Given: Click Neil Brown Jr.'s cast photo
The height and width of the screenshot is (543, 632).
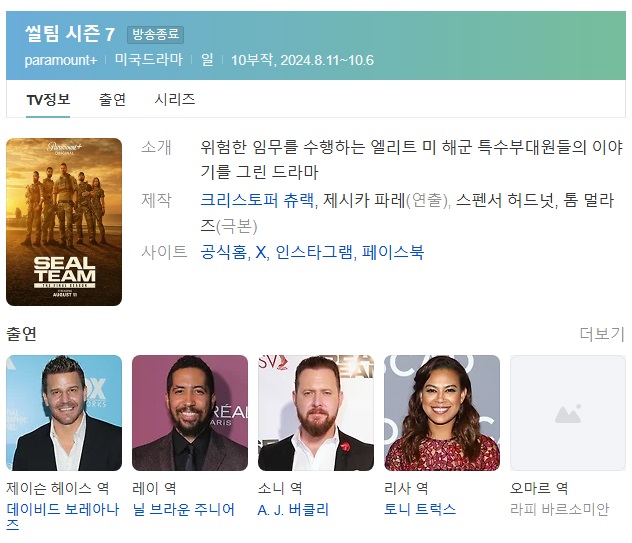Looking at the screenshot, I should [x=190, y=413].
